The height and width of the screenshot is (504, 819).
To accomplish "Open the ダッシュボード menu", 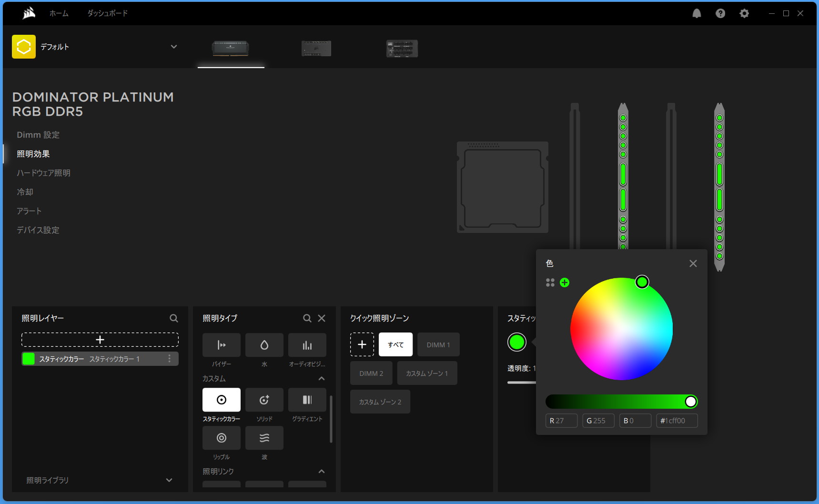I will [x=107, y=13].
